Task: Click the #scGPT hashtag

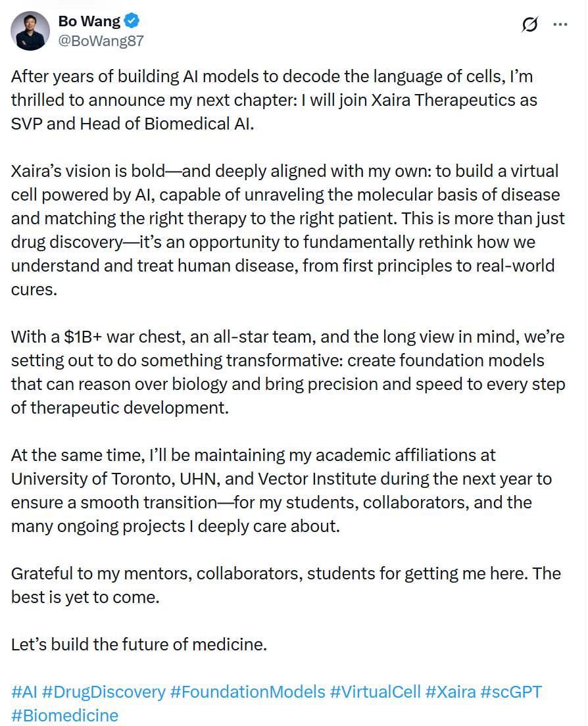Action: pyautogui.click(x=511, y=692)
